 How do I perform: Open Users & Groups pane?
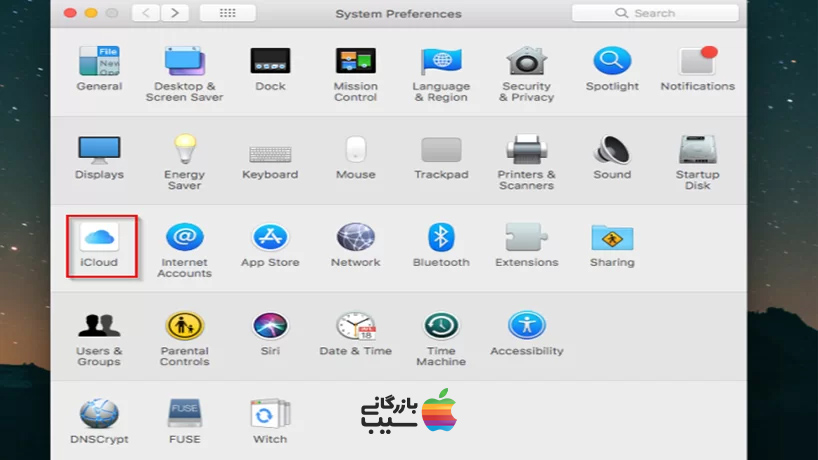99,339
